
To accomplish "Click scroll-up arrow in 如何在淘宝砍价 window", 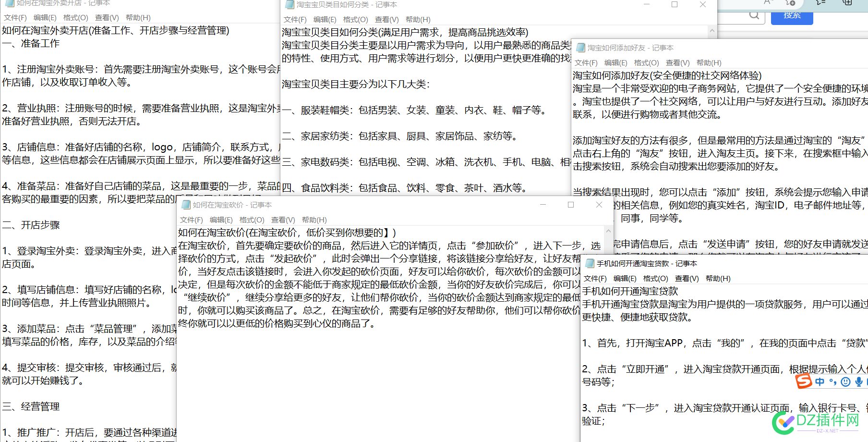I will pos(608,231).
